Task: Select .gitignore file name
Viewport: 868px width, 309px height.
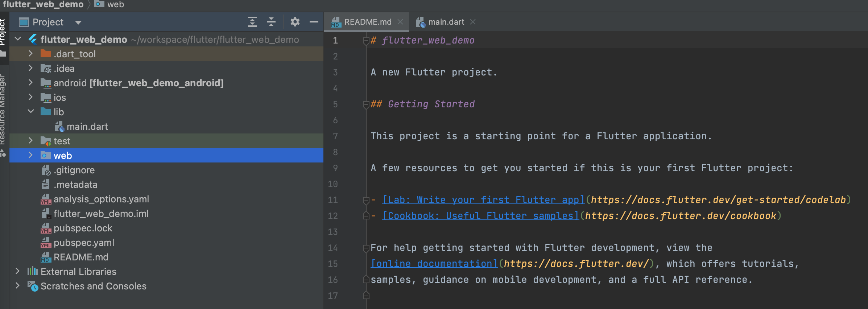Action: (x=74, y=170)
